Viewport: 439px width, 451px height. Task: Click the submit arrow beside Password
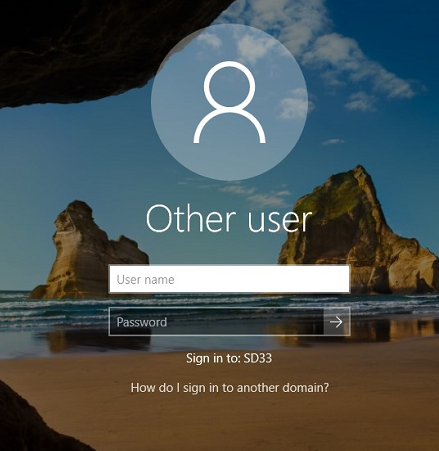(336, 322)
